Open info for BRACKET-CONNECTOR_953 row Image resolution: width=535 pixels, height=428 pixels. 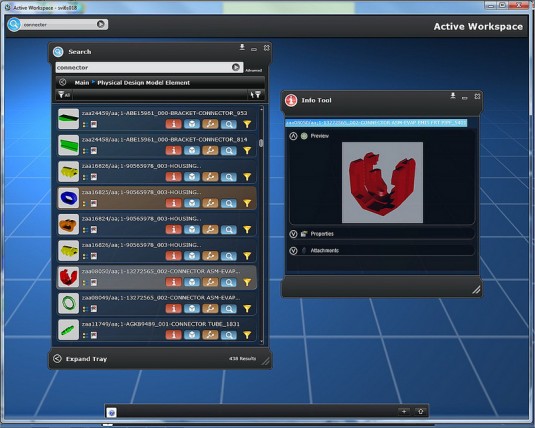[x=174, y=124]
